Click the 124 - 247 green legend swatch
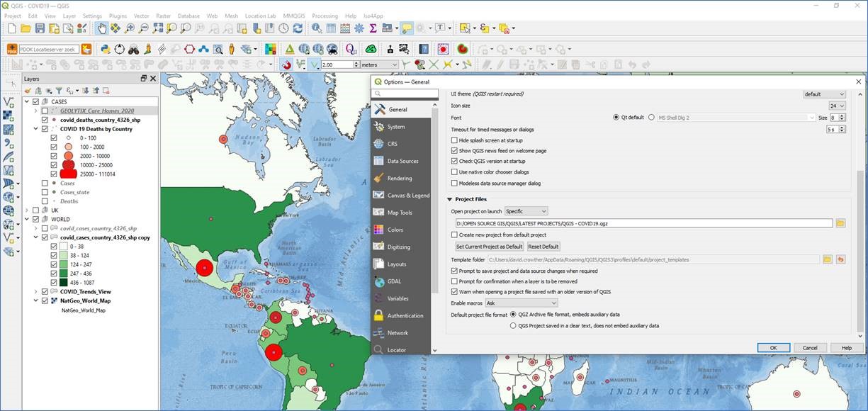 pos(63,264)
